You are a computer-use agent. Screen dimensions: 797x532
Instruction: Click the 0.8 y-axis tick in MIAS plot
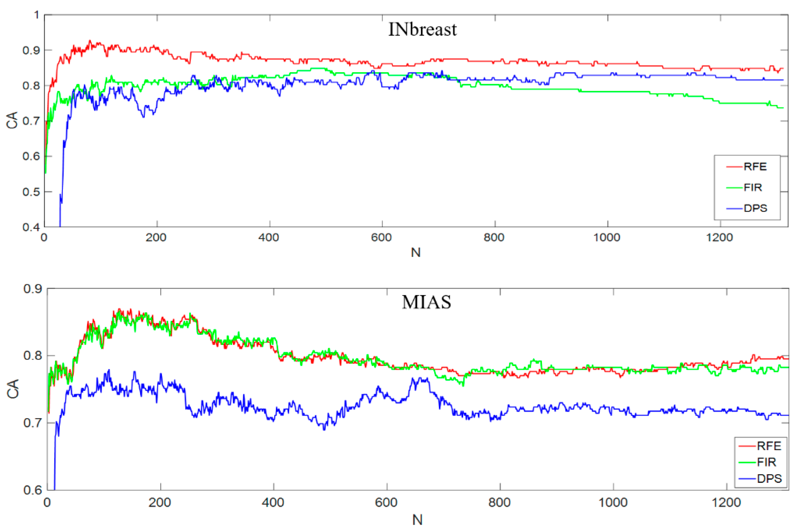click(x=33, y=356)
